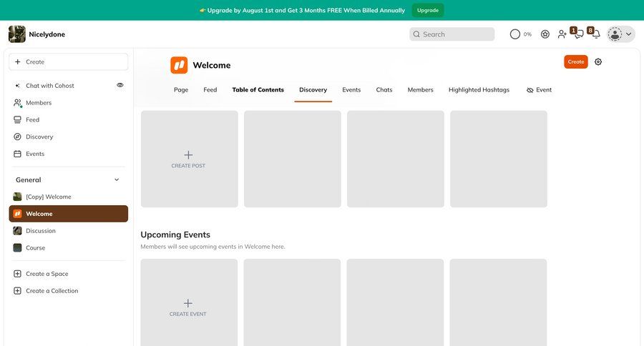Open the profile avatar dropdown
The image size is (644, 346).
[x=620, y=34]
